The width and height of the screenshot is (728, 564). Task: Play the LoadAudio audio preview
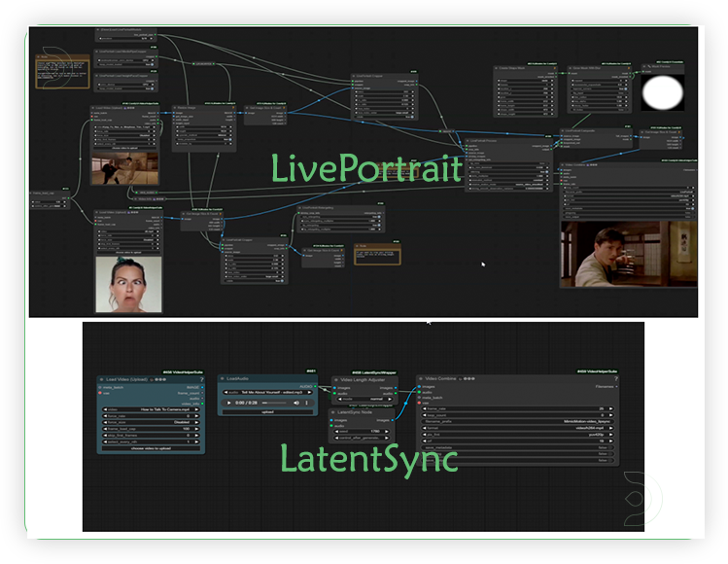[x=228, y=403]
